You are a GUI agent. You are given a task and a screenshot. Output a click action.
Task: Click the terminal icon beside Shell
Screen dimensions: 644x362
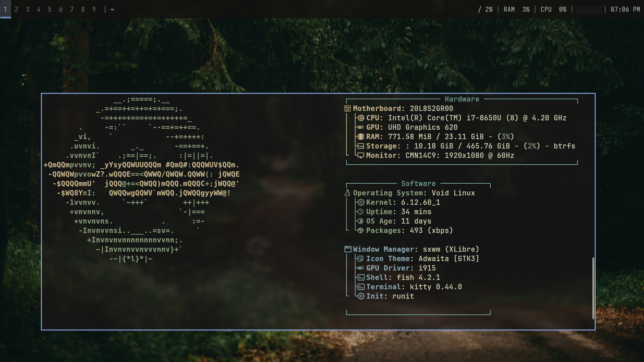click(361, 278)
